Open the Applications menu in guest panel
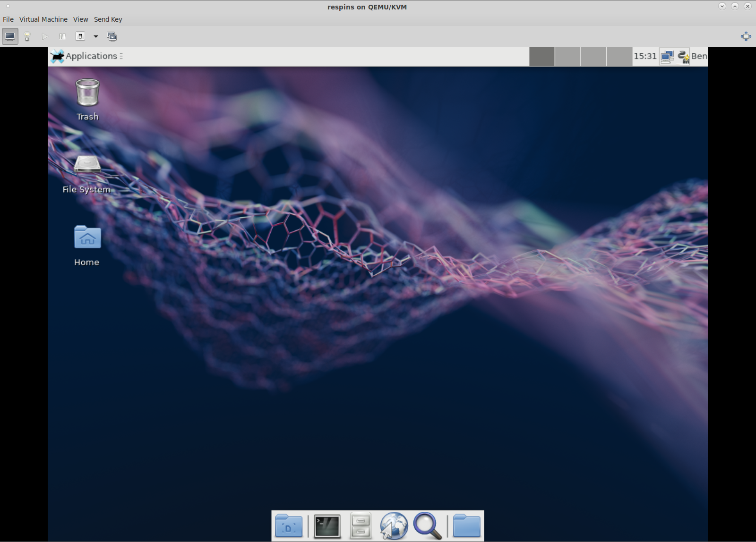Viewport: 756px width, 542px height. pos(86,56)
